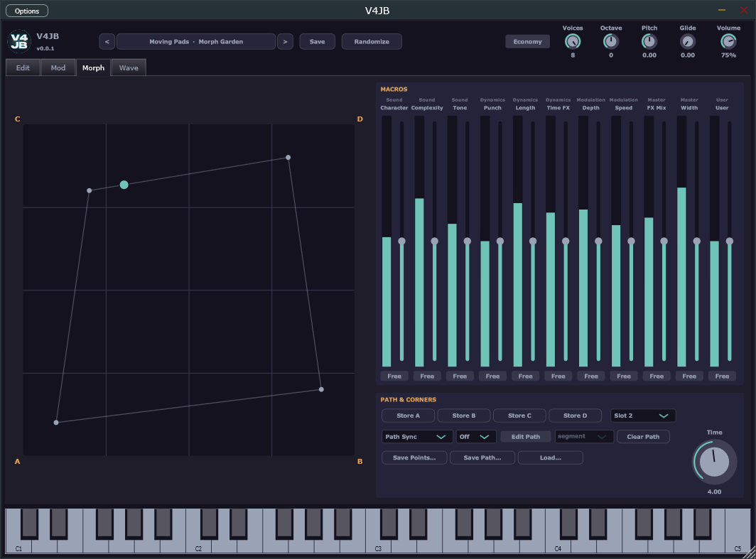This screenshot has height=559, width=756.
Task: Click the Glide knob
Action: point(688,42)
